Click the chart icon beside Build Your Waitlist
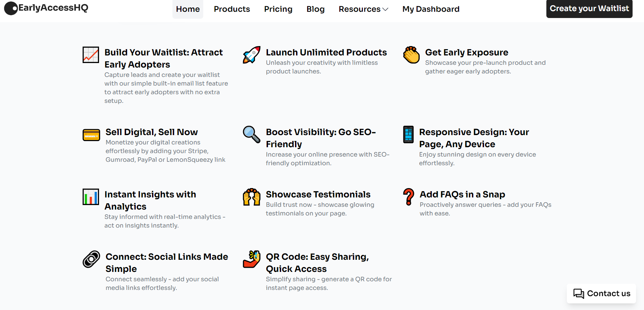 coord(91,55)
